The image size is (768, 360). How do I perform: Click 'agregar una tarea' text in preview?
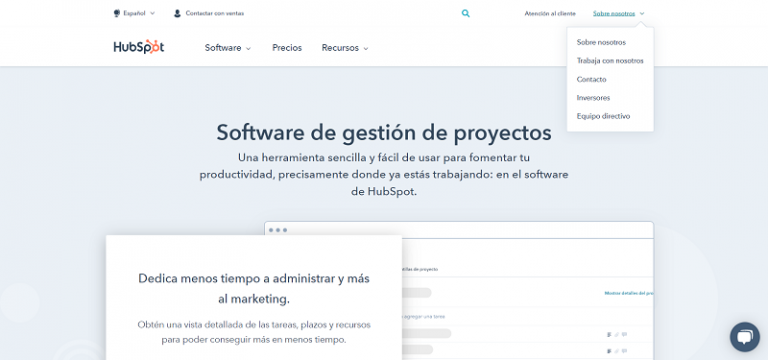tap(423, 317)
